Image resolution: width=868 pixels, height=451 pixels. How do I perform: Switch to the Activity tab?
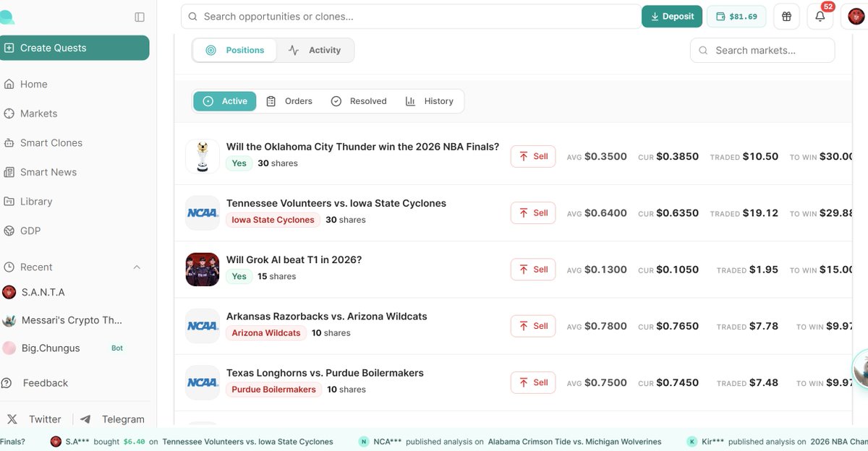pyautogui.click(x=315, y=50)
